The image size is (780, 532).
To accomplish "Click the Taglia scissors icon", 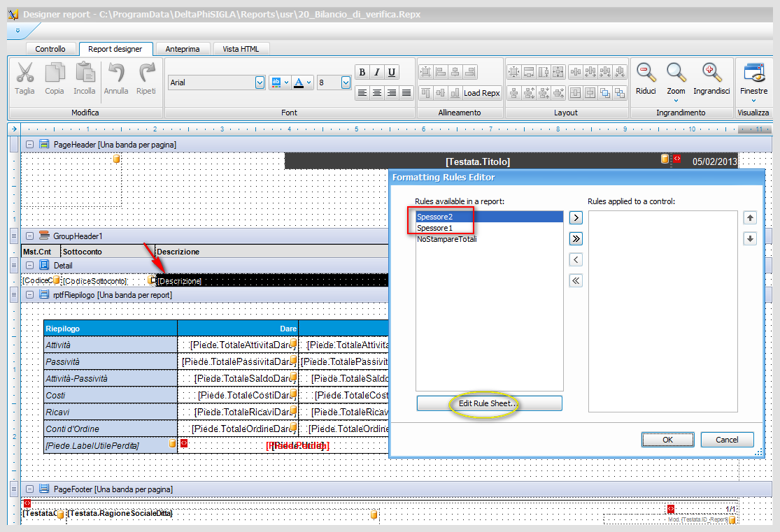I will 24,73.
